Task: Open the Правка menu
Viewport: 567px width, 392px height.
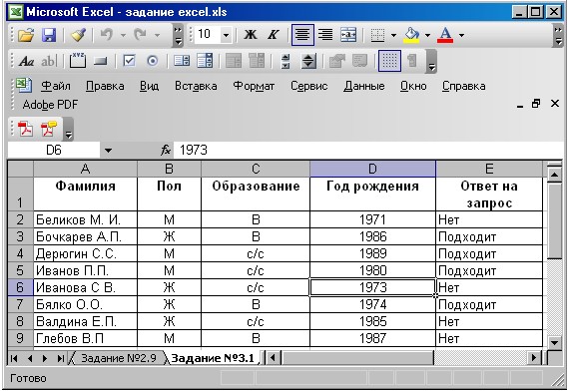Action: coord(105,86)
